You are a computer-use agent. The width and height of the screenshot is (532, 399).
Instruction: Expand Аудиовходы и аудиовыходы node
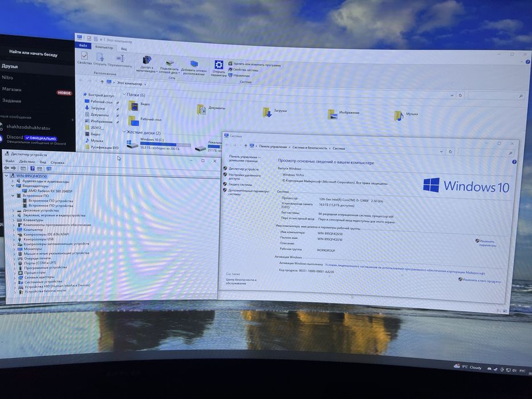click(x=13, y=181)
